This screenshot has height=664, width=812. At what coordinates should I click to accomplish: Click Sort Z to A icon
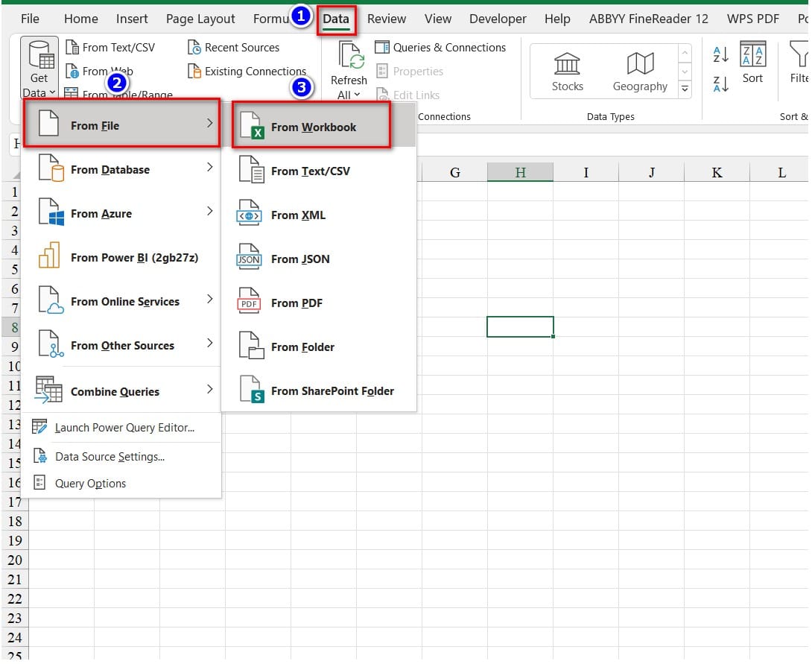720,83
